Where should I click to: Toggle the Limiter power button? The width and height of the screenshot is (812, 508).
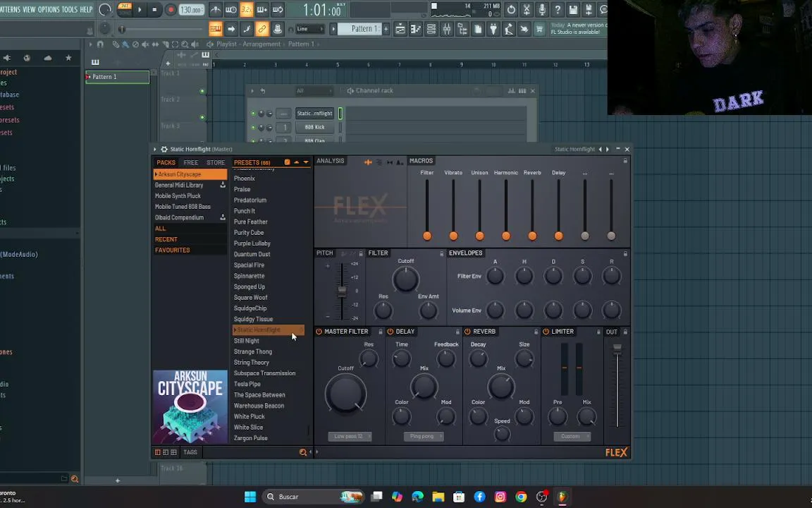pos(546,332)
